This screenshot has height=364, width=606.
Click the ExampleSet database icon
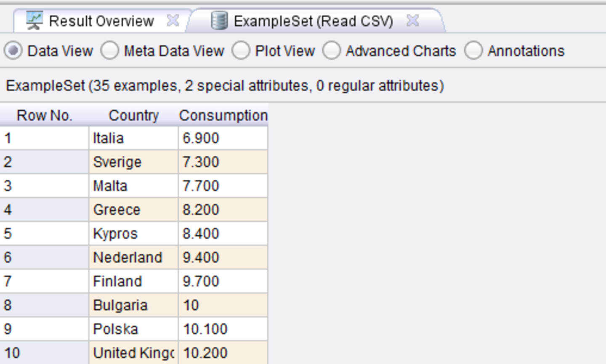pyautogui.click(x=219, y=21)
